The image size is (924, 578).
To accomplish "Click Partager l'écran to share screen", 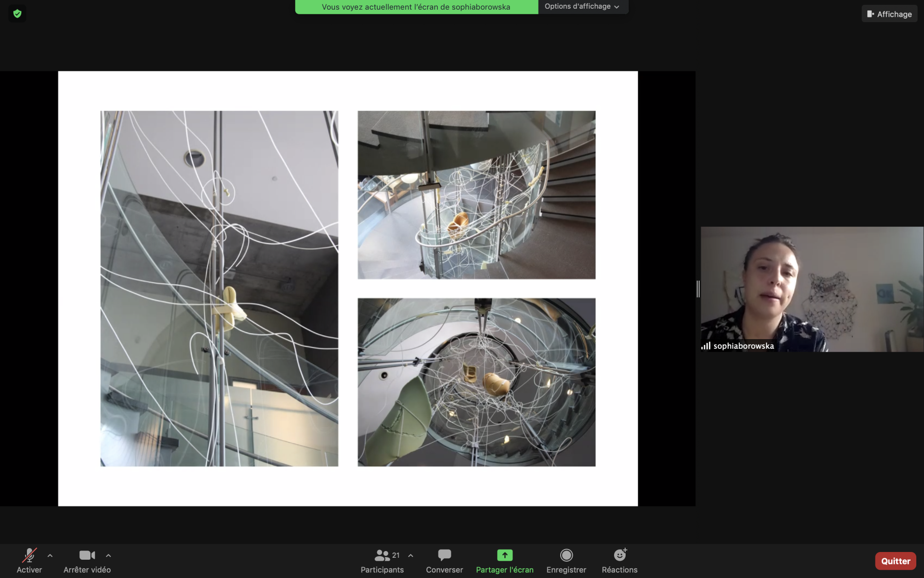I will (505, 561).
